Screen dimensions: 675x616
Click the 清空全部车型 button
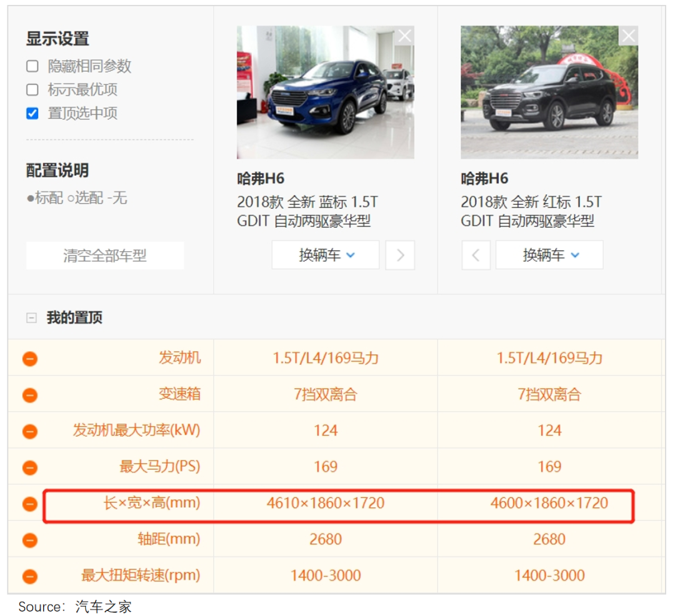(x=105, y=256)
